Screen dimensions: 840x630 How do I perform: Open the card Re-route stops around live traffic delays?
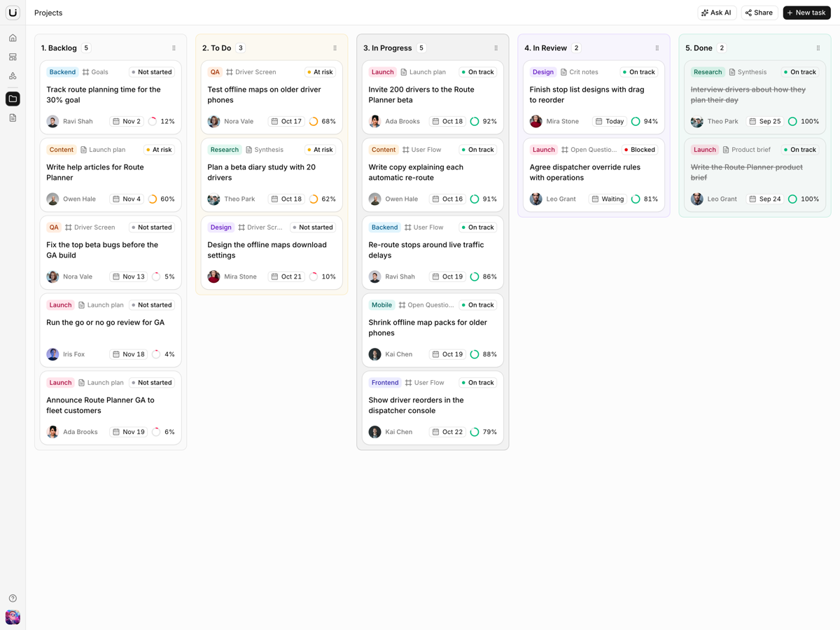pos(433,253)
